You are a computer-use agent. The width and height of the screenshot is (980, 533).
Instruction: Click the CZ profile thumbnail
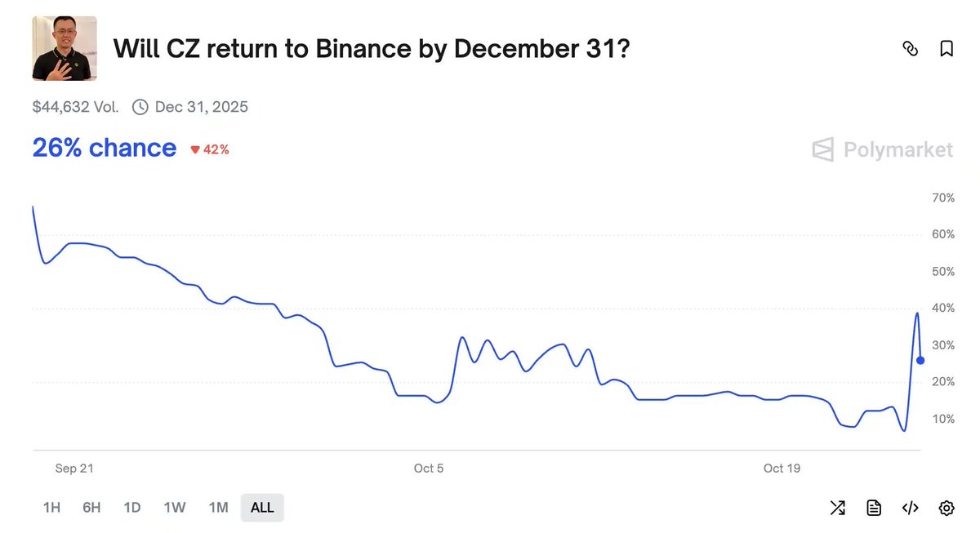[x=65, y=48]
